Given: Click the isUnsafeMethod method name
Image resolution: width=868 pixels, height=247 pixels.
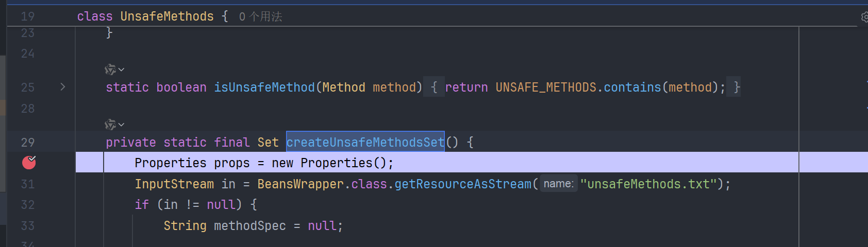Looking at the screenshot, I should (x=264, y=87).
